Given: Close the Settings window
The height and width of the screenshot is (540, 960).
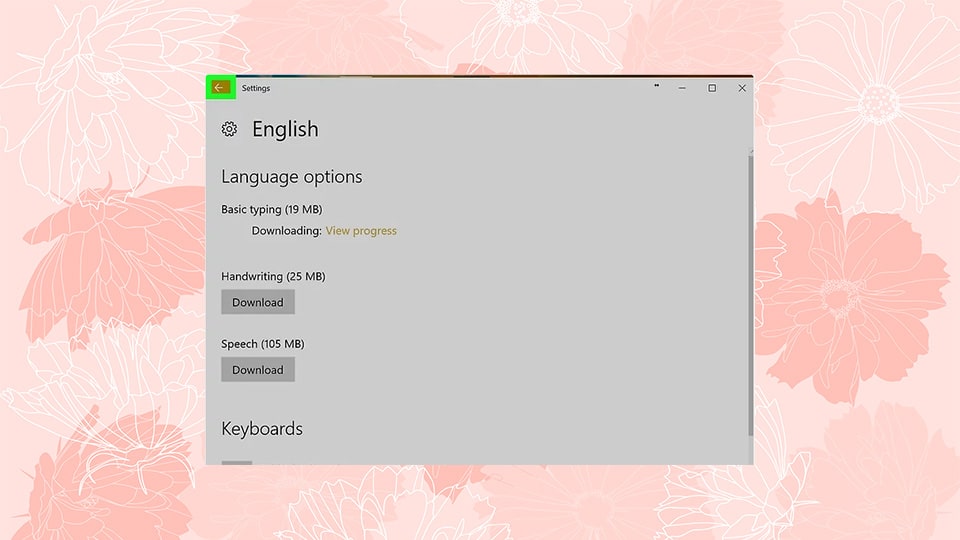Looking at the screenshot, I should [x=742, y=88].
